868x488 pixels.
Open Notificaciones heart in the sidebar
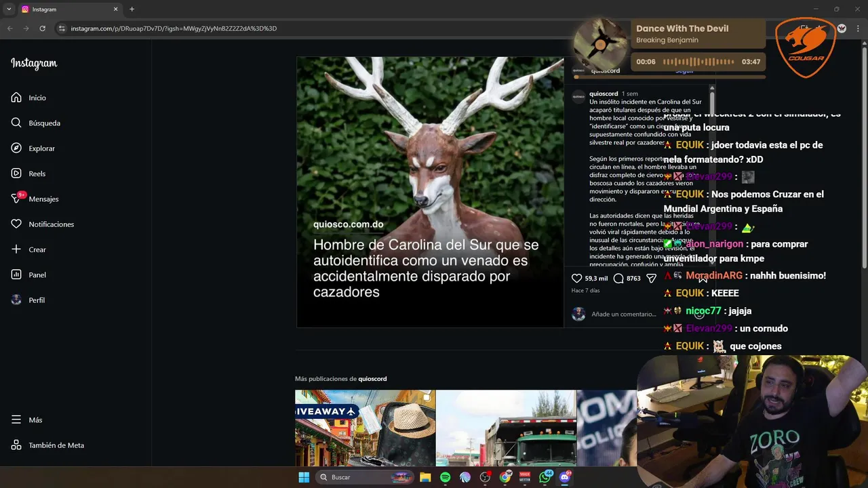(41, 224)
